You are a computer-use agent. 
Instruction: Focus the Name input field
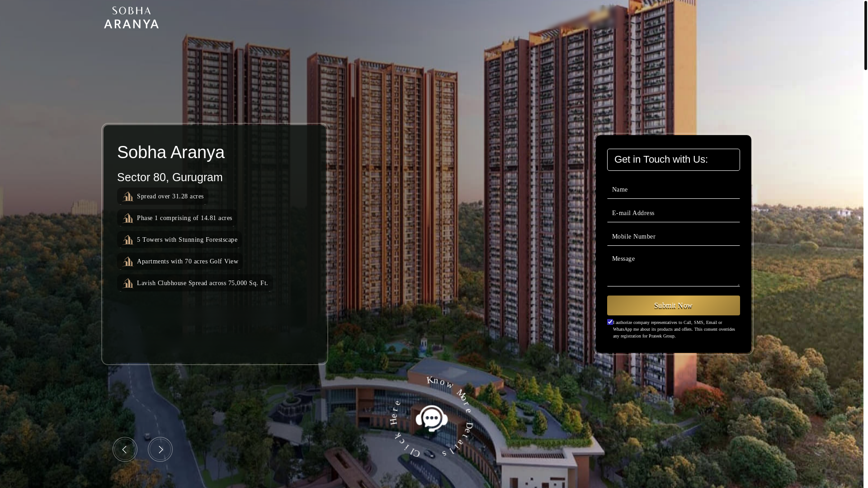click(x=673, y=190)
